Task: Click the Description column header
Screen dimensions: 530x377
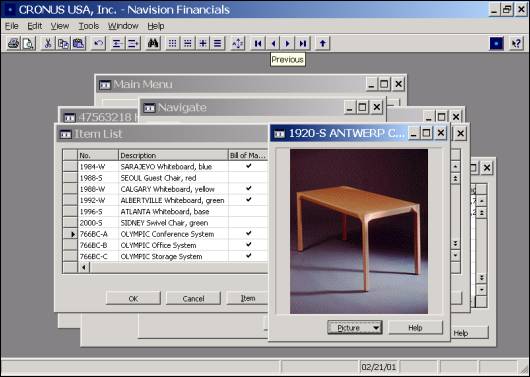Action: click(x=173, y=156)
